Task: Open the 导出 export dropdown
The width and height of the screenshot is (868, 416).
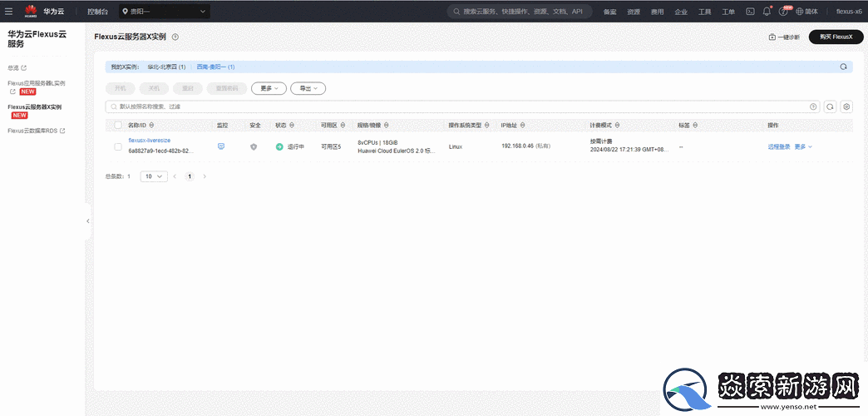Action: coord(308,87)
